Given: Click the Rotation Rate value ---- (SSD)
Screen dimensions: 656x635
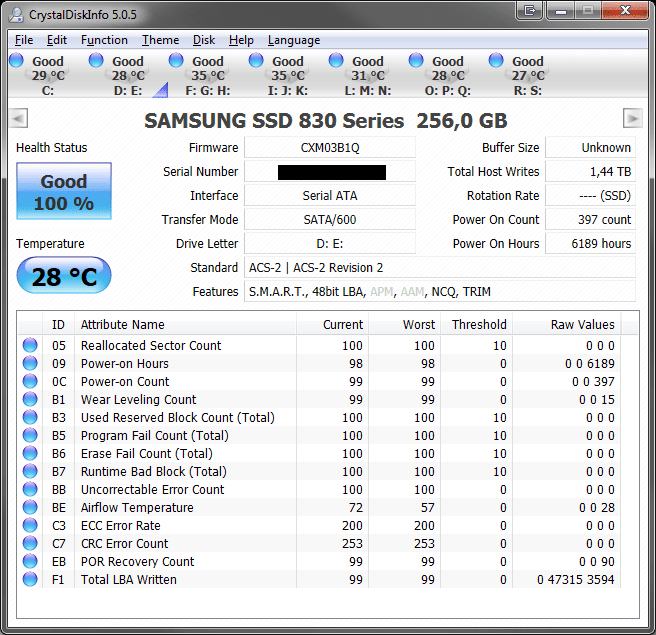Looking at the screenshot, I should [x=590, y=196].
